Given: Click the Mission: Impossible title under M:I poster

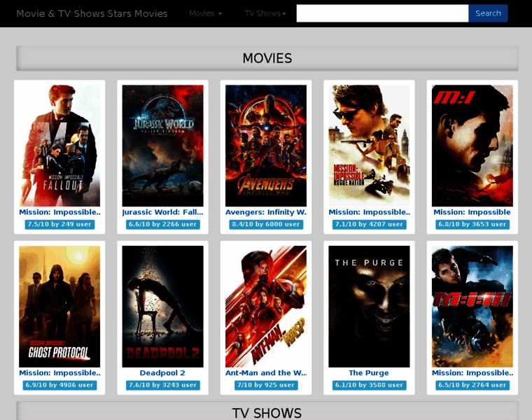Looking at the screenshot, I should pyautogui.click(x=472, y=212).
